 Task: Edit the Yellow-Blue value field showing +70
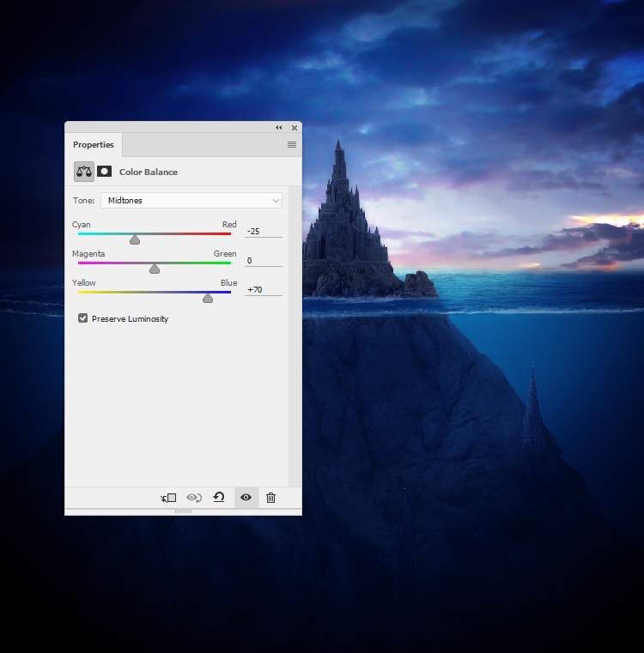pyautogui.click(x=264, y=290)
